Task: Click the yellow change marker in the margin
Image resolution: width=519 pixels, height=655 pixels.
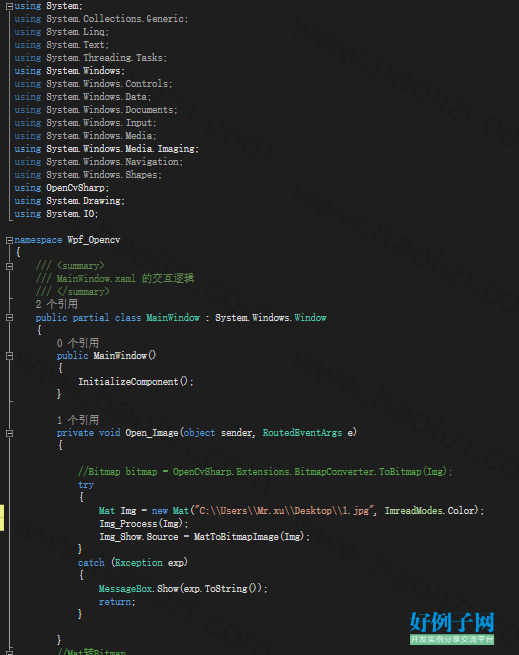Action: point(2,517)
